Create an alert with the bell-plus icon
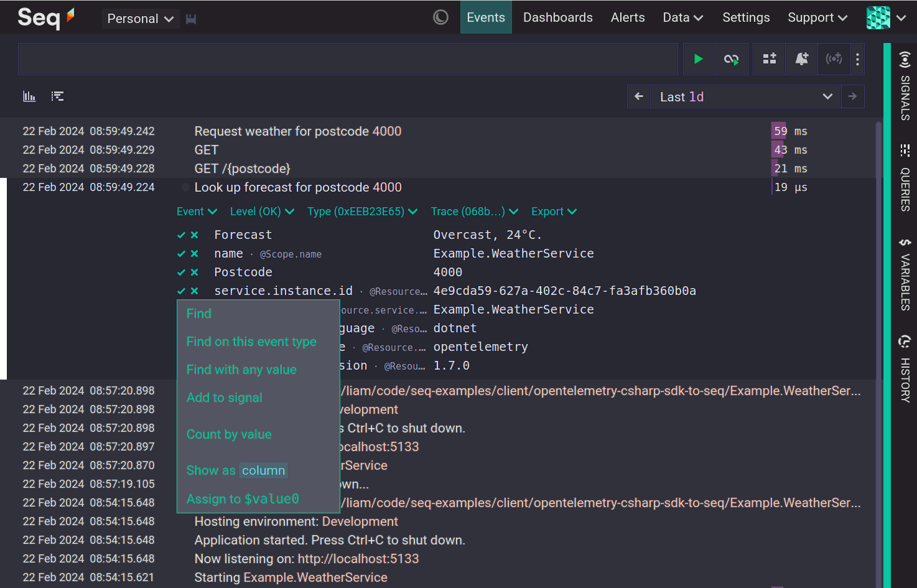917x588 pixels. coord(802,59)
